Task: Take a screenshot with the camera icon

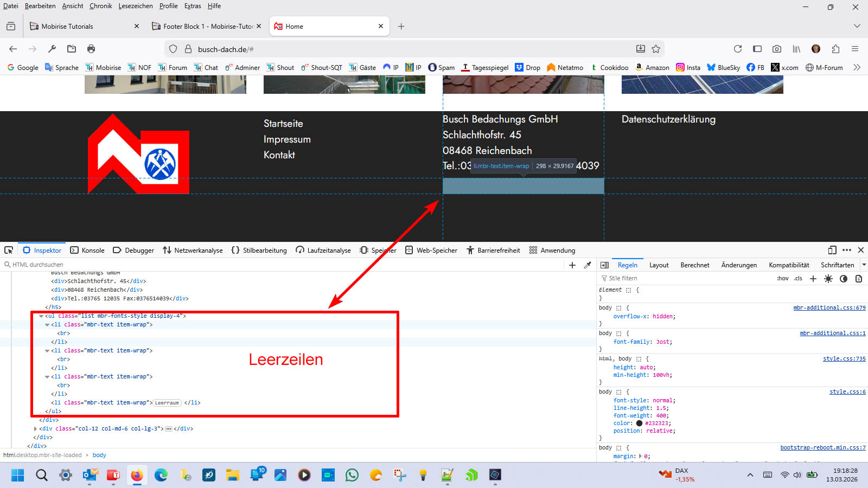Action: (777, 49)
